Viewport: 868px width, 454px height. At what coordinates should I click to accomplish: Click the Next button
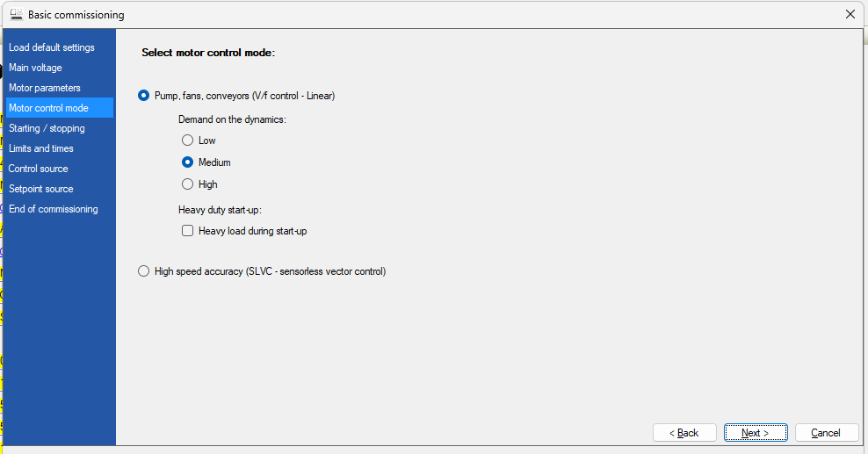pyautogui.click(x=756, y=432)
